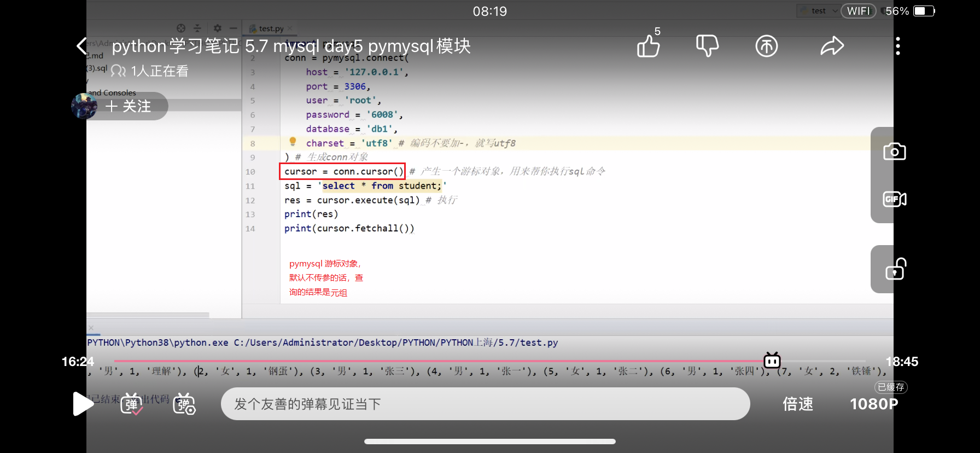Click the 'select * from student;' string
This screenshot has height=453, width=980.
click(x=382, y=186)
